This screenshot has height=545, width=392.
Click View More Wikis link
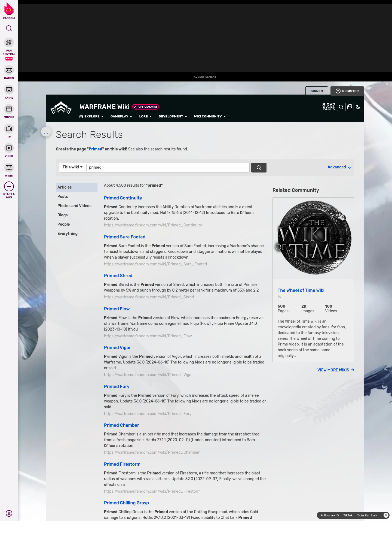[x=336, y=370]
